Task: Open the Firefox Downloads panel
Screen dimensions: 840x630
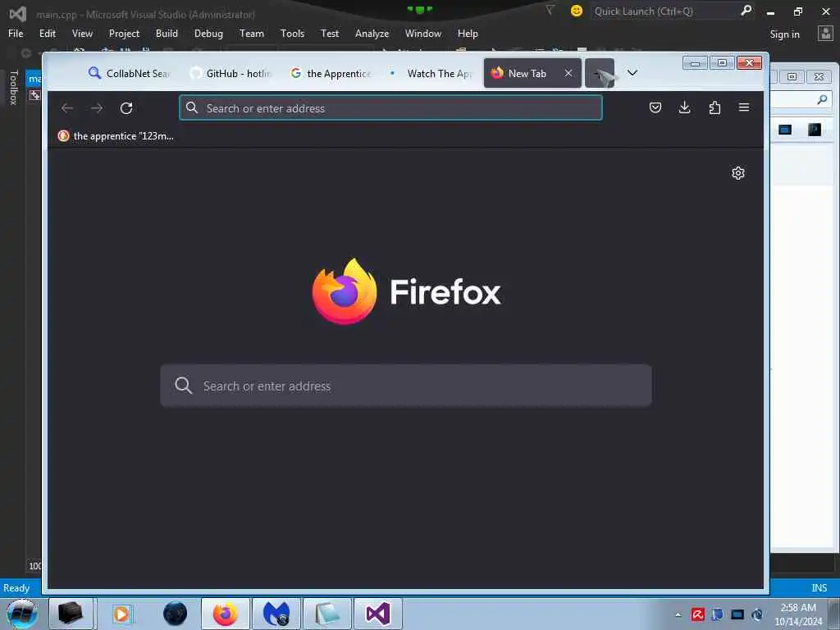Action: (685, 107)
